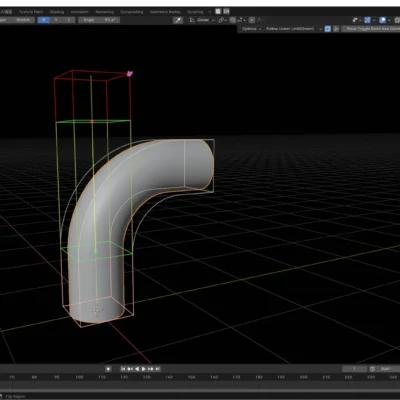Select the blue X axis button
The height and width of the screenshot is (400, 400).
tap(44, 20)
